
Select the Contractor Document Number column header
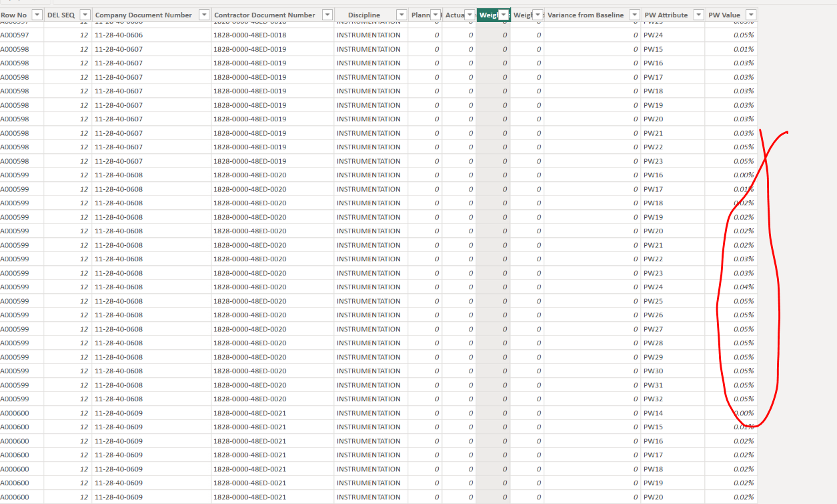click(265, 15)
